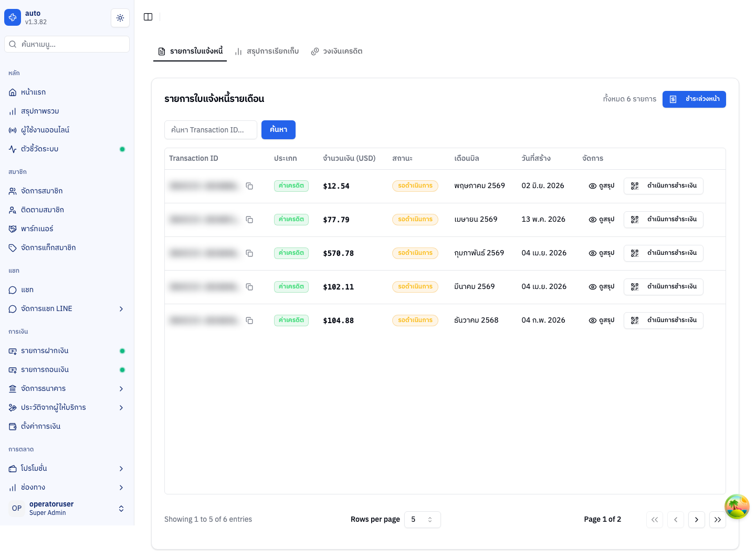This screenshot has width=756, height=558.
Task: Switch to วงเงินเครดิต tab
Action: pos(337,51)
